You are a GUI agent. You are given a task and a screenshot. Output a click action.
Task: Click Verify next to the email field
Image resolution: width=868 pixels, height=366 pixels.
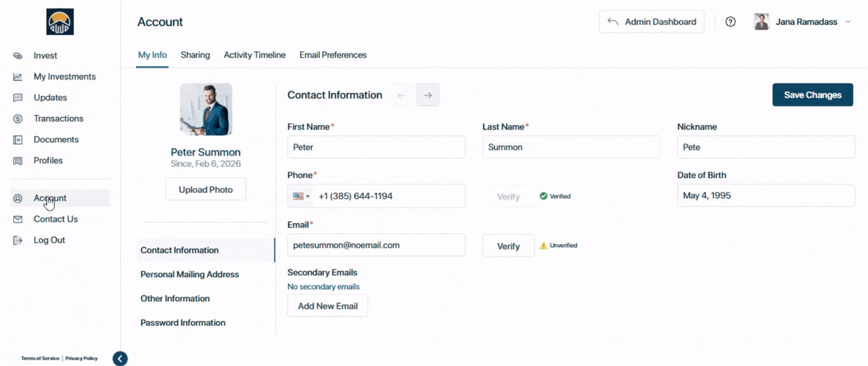508,246
